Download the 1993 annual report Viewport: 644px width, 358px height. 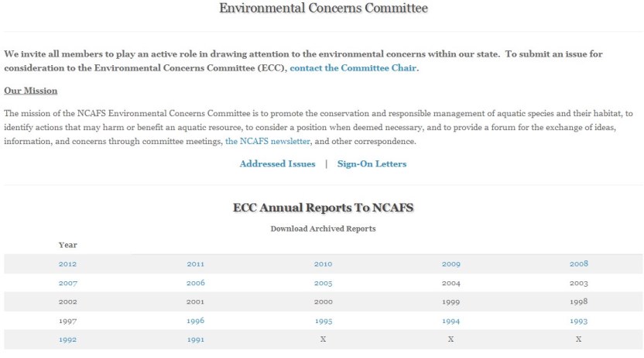pyautogui.click(x=579, y=321)
